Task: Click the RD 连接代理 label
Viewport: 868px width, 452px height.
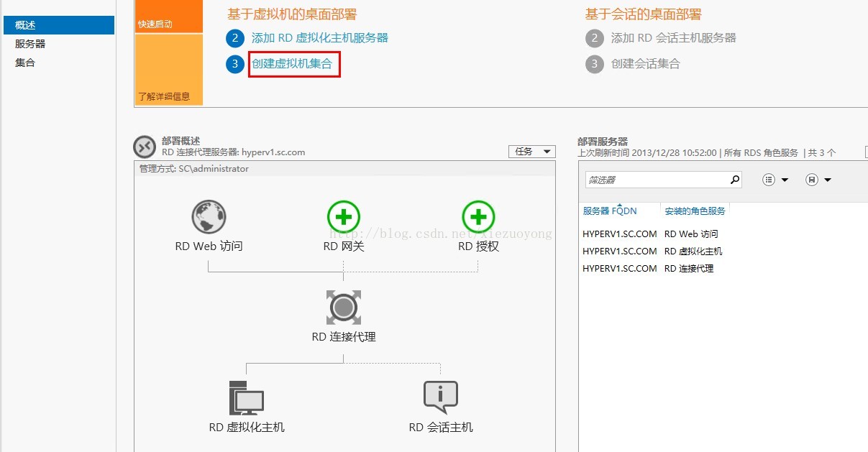Action: tap(344, 336)
